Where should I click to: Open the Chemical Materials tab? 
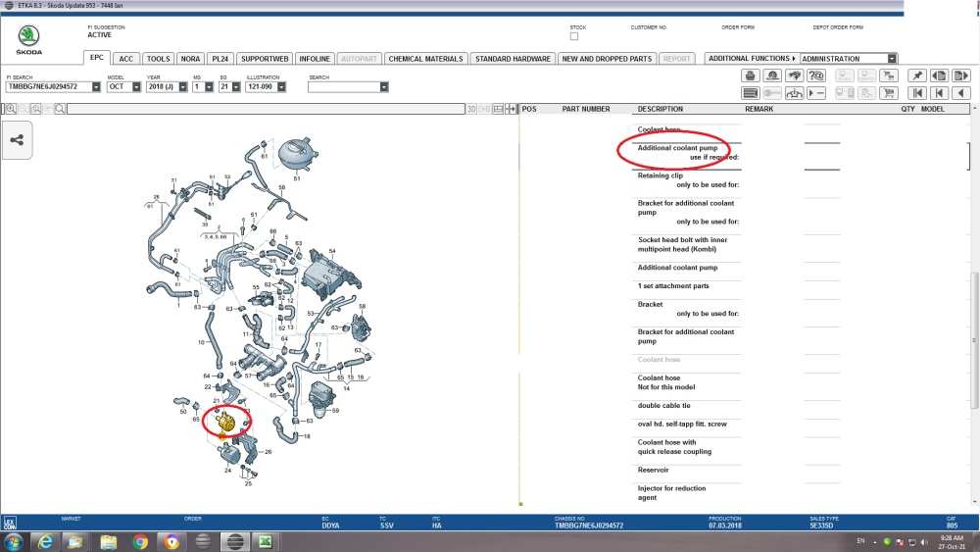click(x=425, y=59)
